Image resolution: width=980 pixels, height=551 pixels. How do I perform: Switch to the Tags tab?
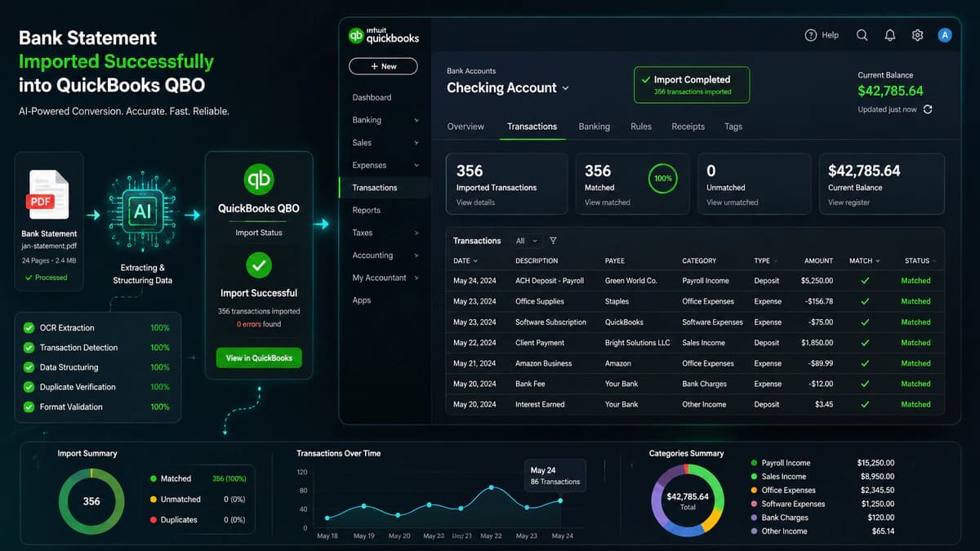click(733, 127)
